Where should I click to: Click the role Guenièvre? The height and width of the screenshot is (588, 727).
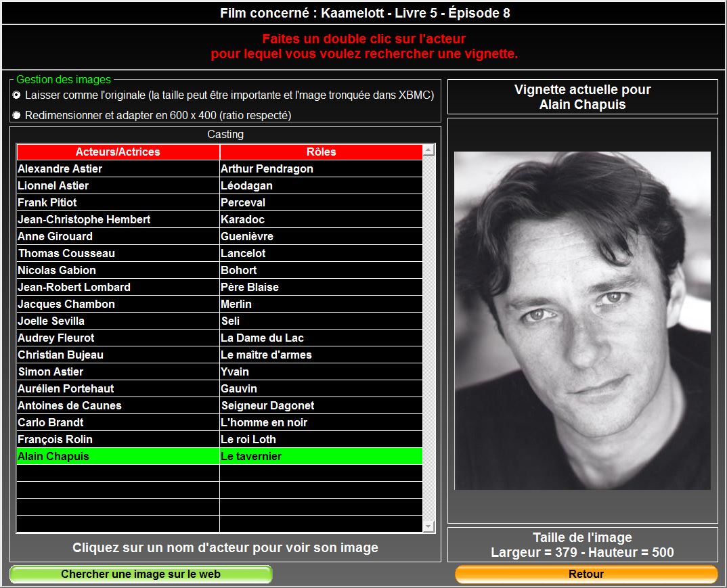[x=322, y=236]
